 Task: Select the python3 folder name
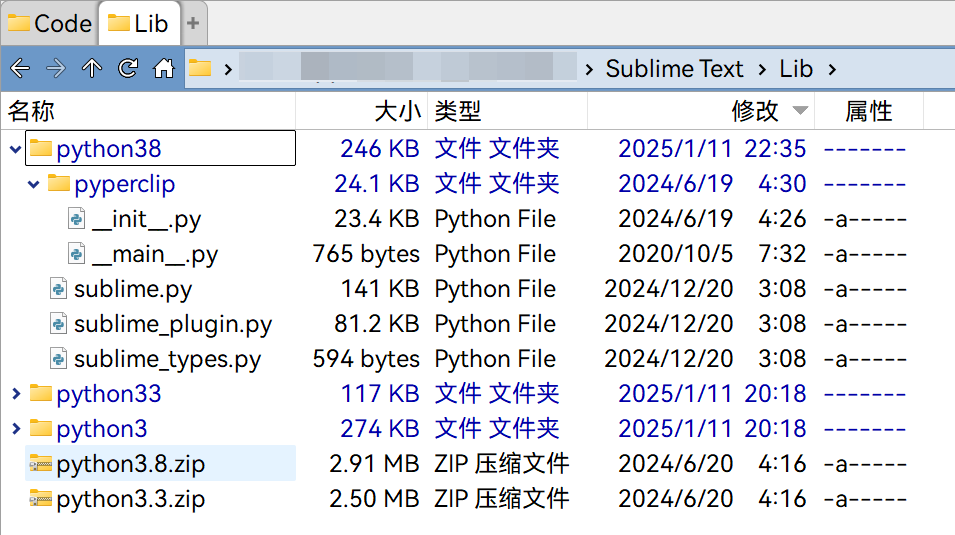pyautogui.click(x=102, y=429)
